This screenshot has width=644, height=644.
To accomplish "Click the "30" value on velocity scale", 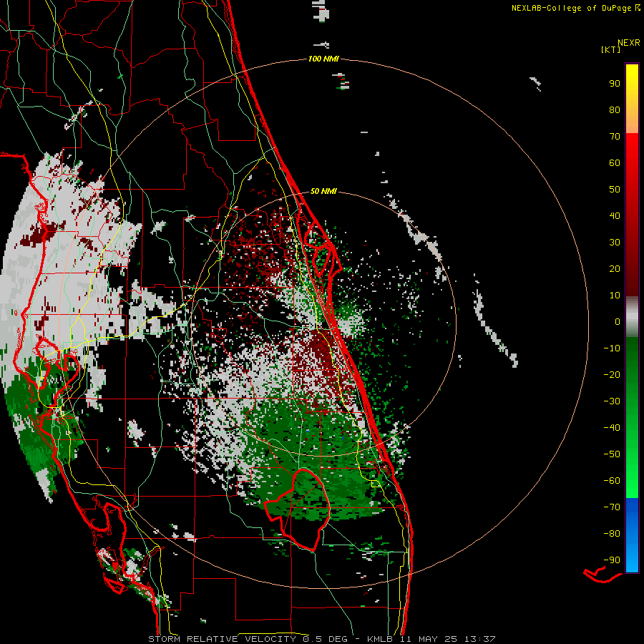I will point(615,243).
